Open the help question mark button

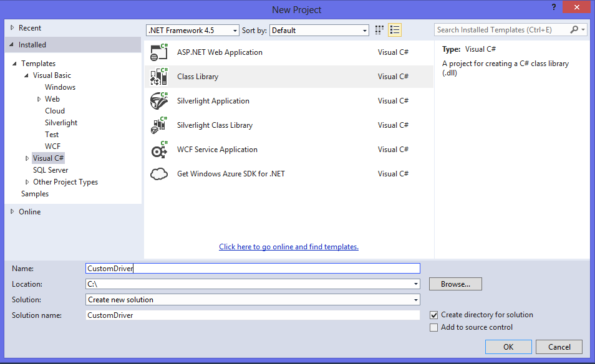pyautogui.click(x=554, y=7)
